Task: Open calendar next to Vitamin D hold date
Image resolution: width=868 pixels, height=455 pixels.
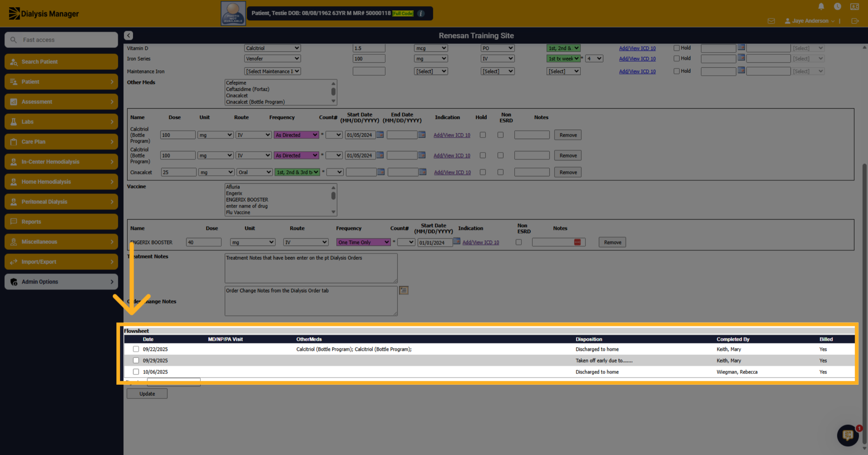Action: pos(741,47)
